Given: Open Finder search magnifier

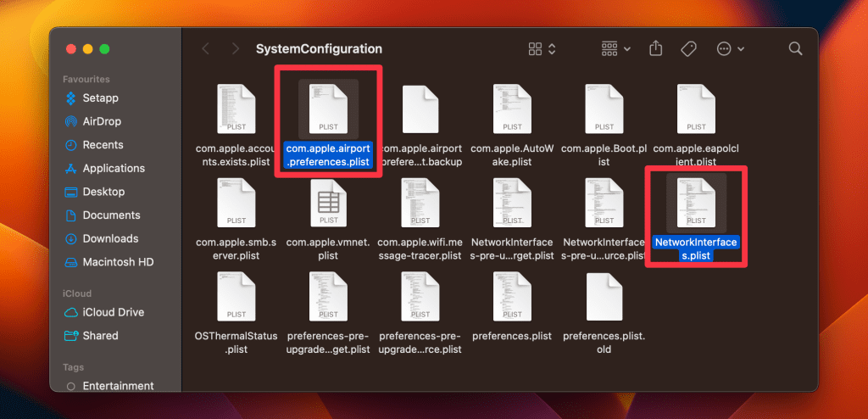Looking at the screenshot, I should (x=795, y=49).
